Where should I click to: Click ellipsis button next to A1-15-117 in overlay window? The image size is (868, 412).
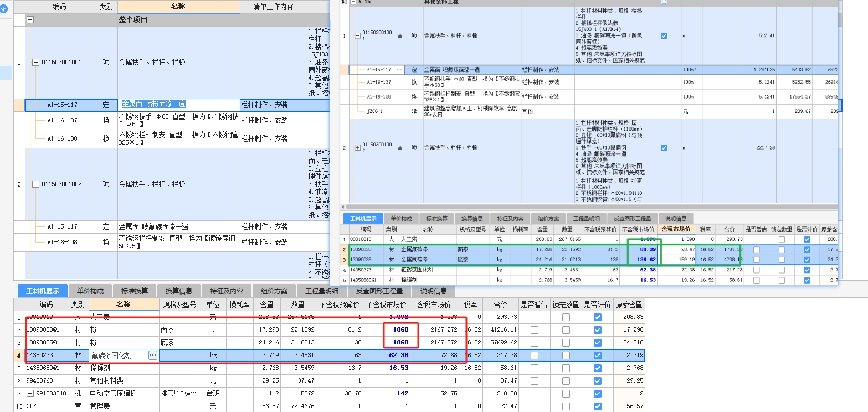[x=399, y=70]
